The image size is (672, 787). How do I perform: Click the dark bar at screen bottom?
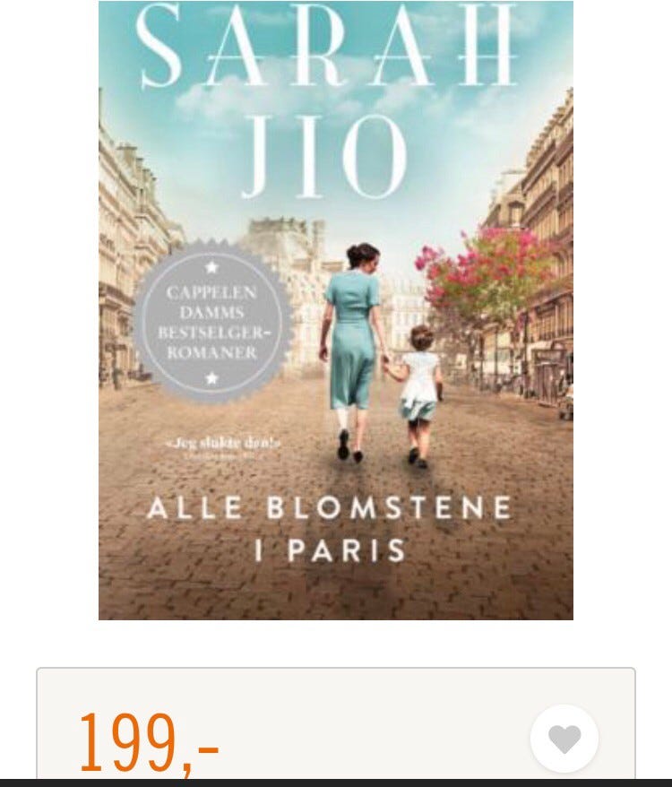pyautogui.click(x=336, y=783)
